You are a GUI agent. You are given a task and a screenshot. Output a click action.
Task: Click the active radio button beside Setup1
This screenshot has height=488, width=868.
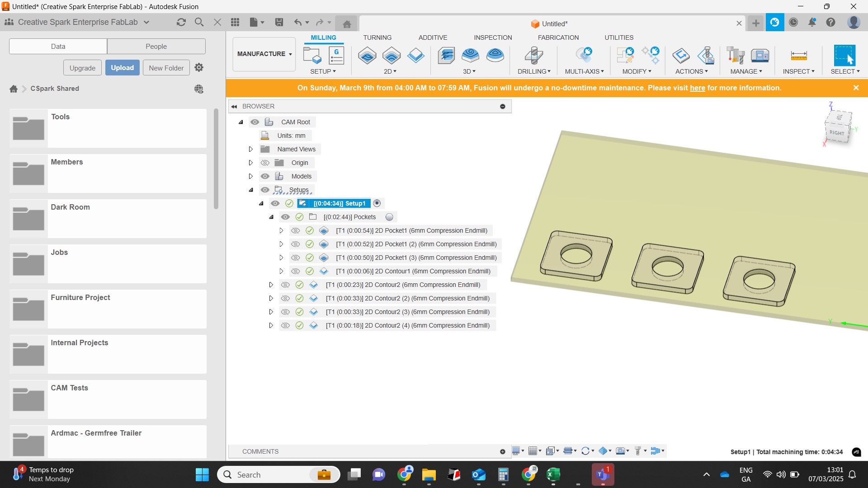pyautogui.click(x=377, y=203)
